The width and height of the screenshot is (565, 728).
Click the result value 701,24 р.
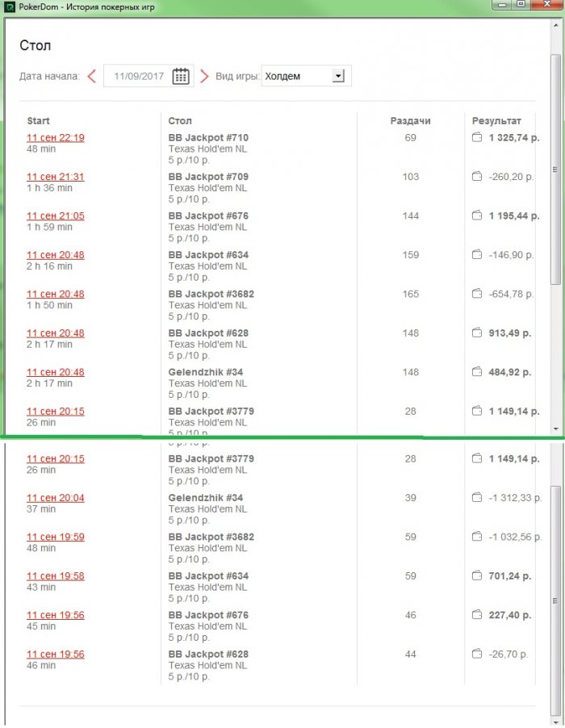pyautogui.click(x=510, y=575)
